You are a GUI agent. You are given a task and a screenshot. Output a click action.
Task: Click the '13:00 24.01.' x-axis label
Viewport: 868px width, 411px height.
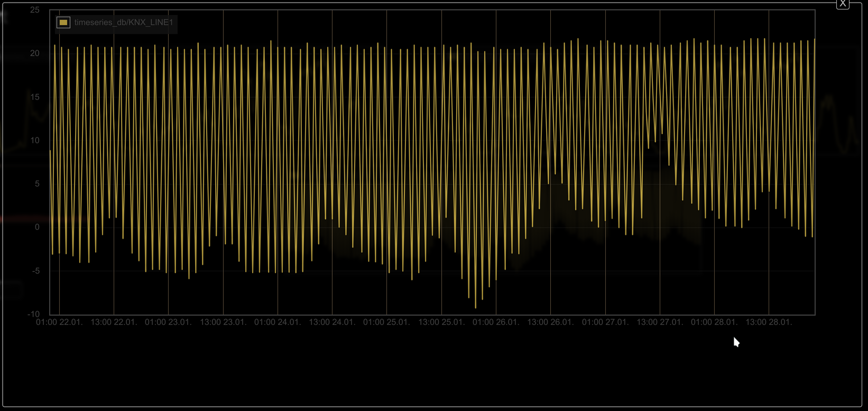point(332,322)
